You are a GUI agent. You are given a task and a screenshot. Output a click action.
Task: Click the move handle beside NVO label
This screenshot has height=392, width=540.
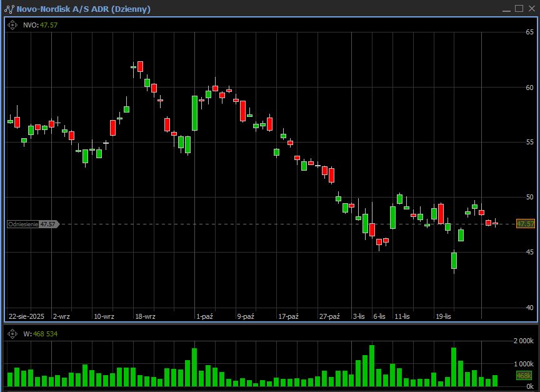point(12,25)
